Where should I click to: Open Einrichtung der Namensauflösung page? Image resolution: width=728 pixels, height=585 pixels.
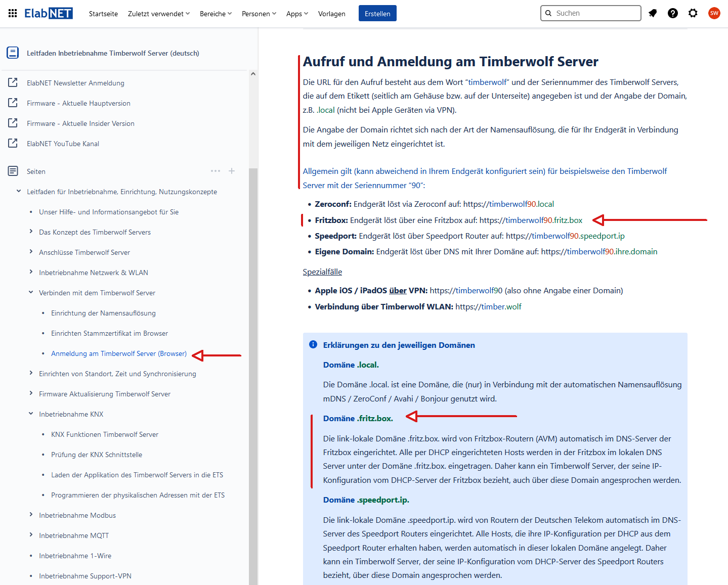[x=103, y=313]
